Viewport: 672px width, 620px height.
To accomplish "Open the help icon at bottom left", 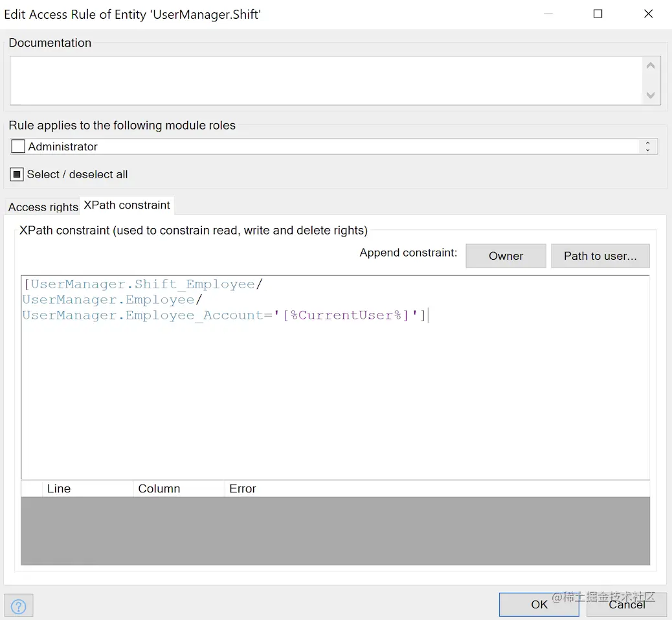I will 18,606.
